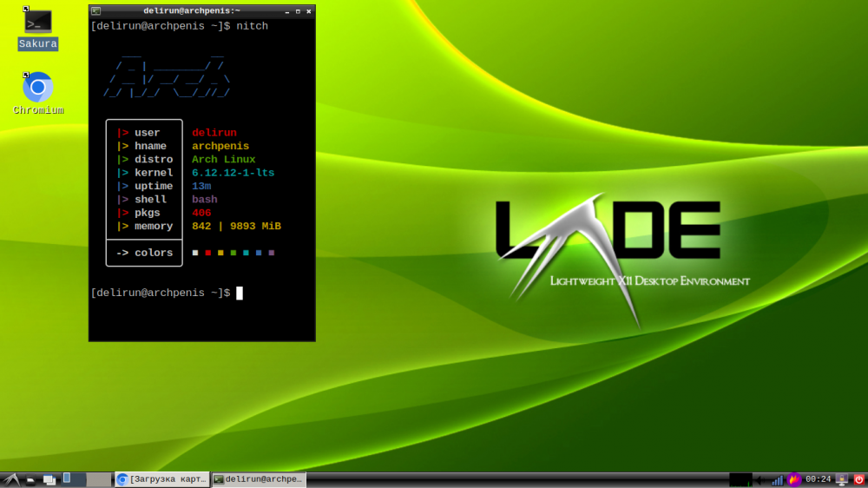Click the 00:24 panel clock
Screen dimensions: 868x488
click(819, 479)
